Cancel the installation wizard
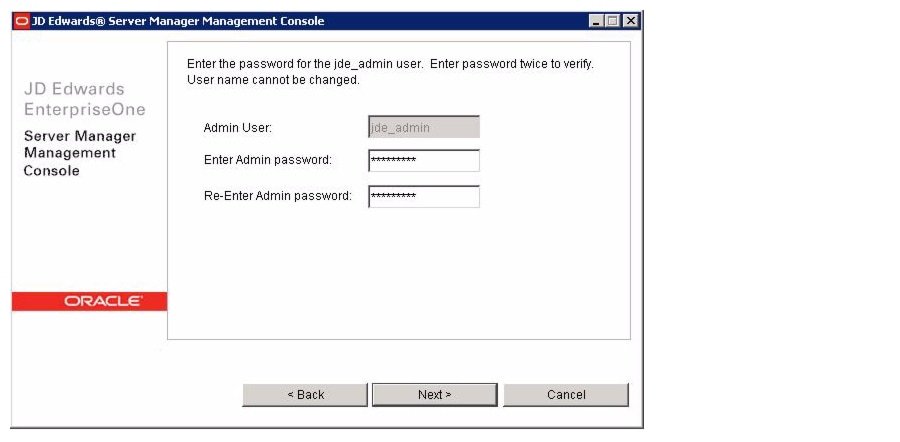The width and height of the screenshot is (900, 442). [x=566, y=395]
